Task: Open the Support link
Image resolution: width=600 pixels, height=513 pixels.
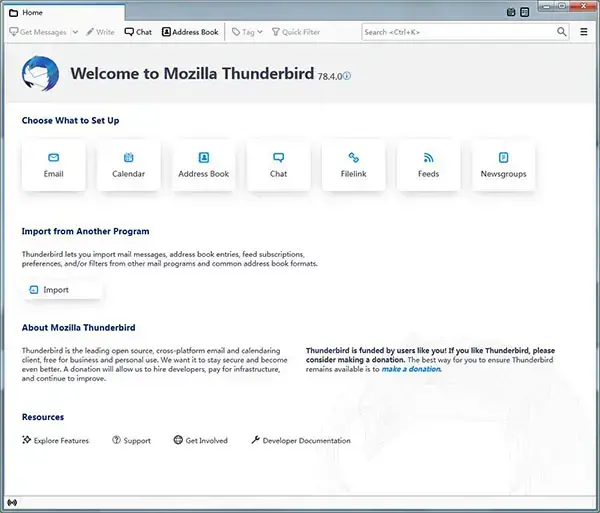Action: tap(131, 440)
